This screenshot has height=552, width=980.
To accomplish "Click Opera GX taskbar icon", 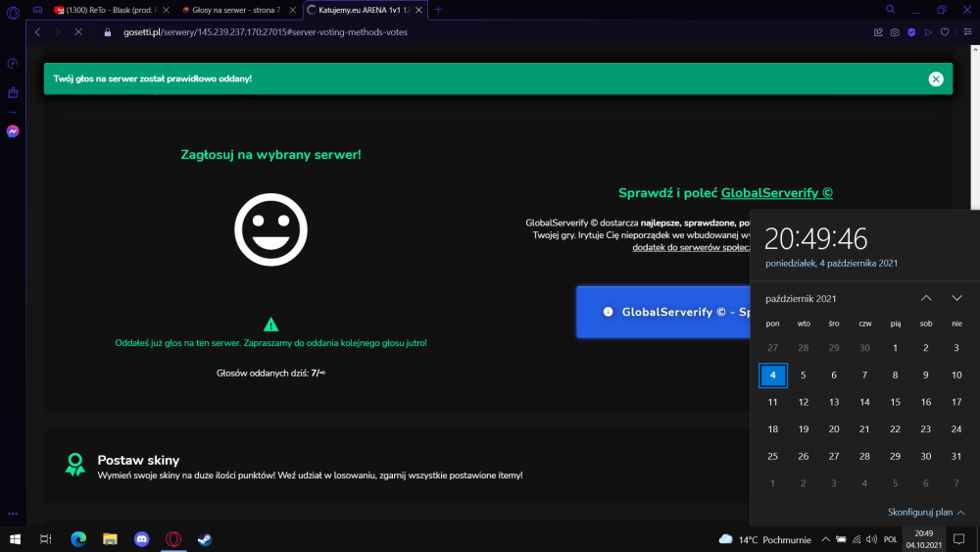I will pyautogui.click(x=173, y=539).
